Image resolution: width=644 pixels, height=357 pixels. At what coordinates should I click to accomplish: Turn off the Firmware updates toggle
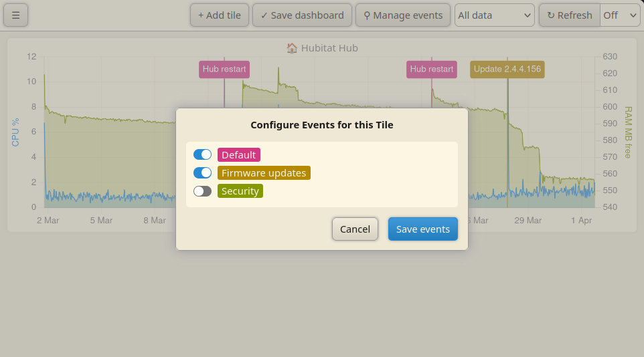(202, 172)
